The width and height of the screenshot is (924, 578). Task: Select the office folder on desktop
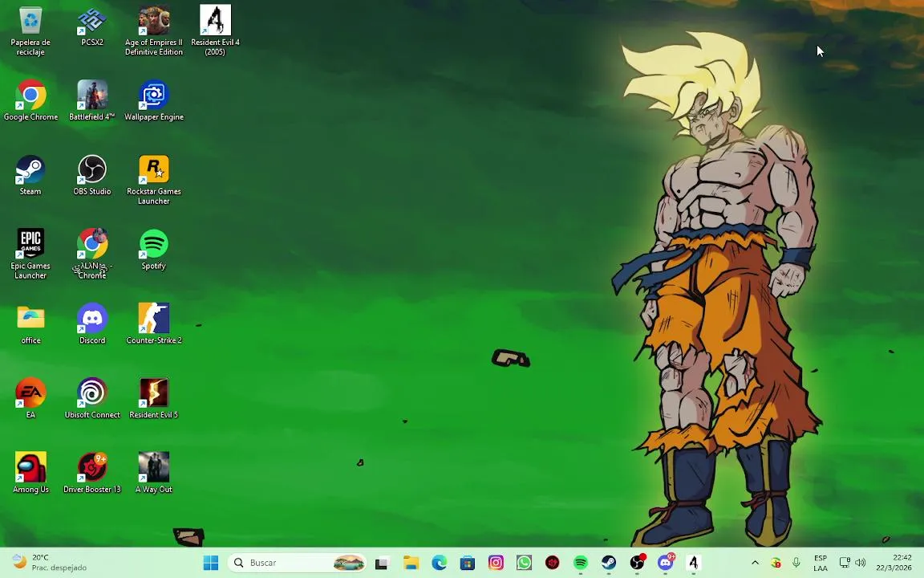(x=30, y=324)
